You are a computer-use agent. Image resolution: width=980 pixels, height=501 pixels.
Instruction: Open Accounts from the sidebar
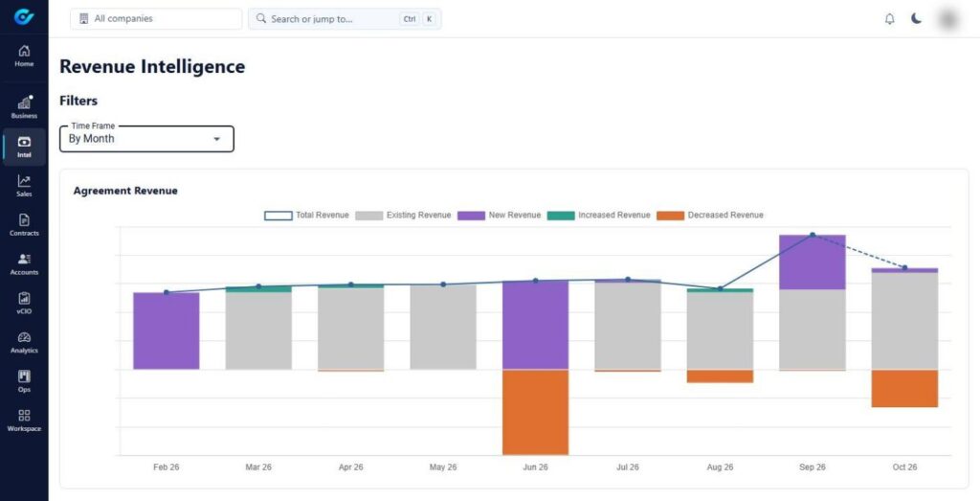tap(24, 264)
